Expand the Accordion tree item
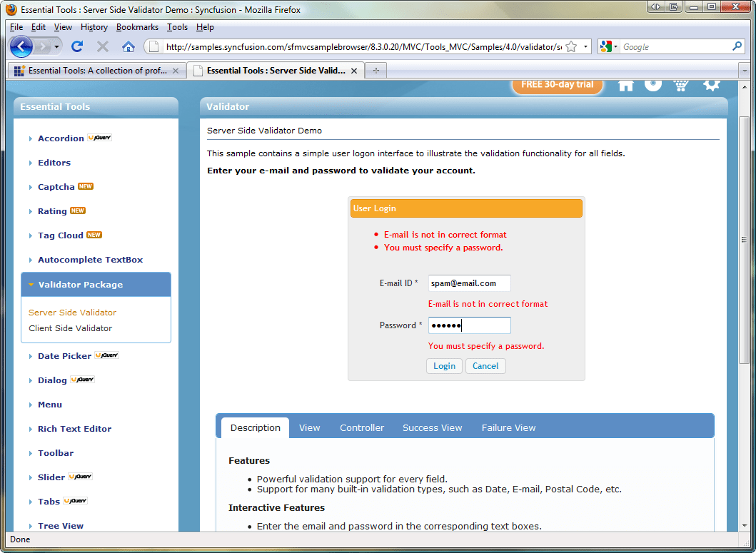This screenshot has width=756, height=553. point(31,138)
